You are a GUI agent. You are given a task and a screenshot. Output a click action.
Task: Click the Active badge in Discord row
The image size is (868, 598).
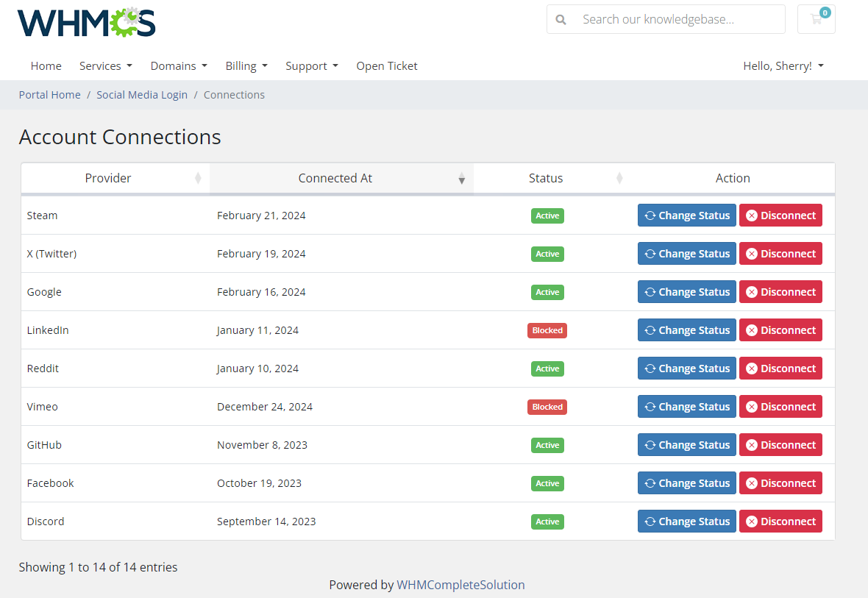tap(547, 522)
